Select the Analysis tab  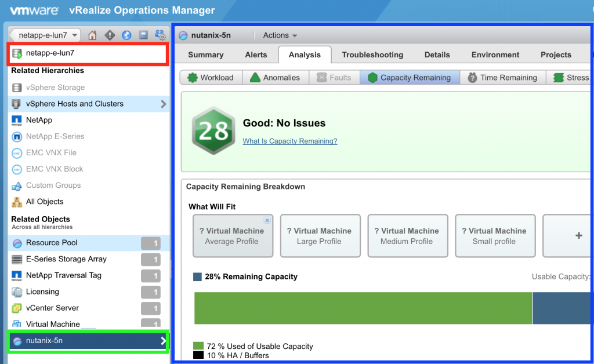click(305, 55)
